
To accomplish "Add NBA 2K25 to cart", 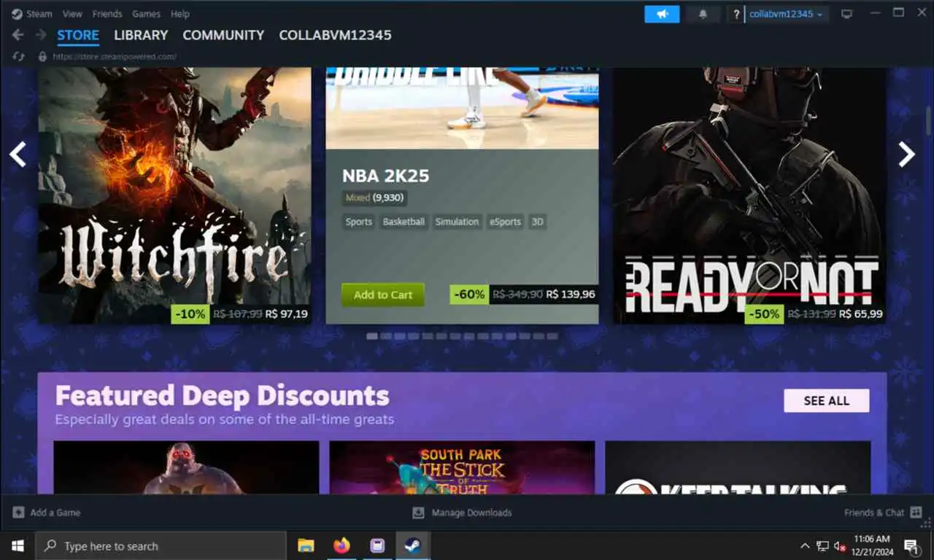I will (383, 295).
